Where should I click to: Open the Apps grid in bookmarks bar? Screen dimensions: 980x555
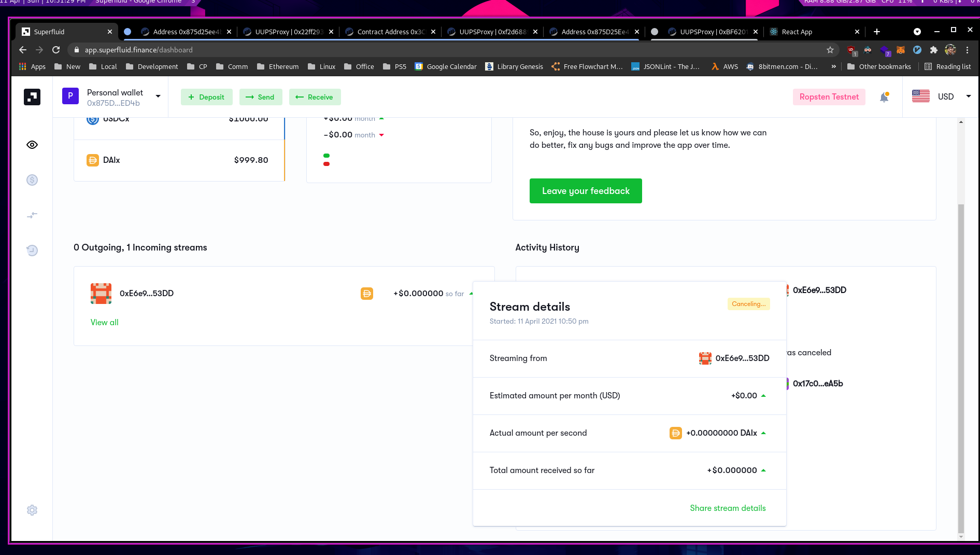(x=32, y=66)
